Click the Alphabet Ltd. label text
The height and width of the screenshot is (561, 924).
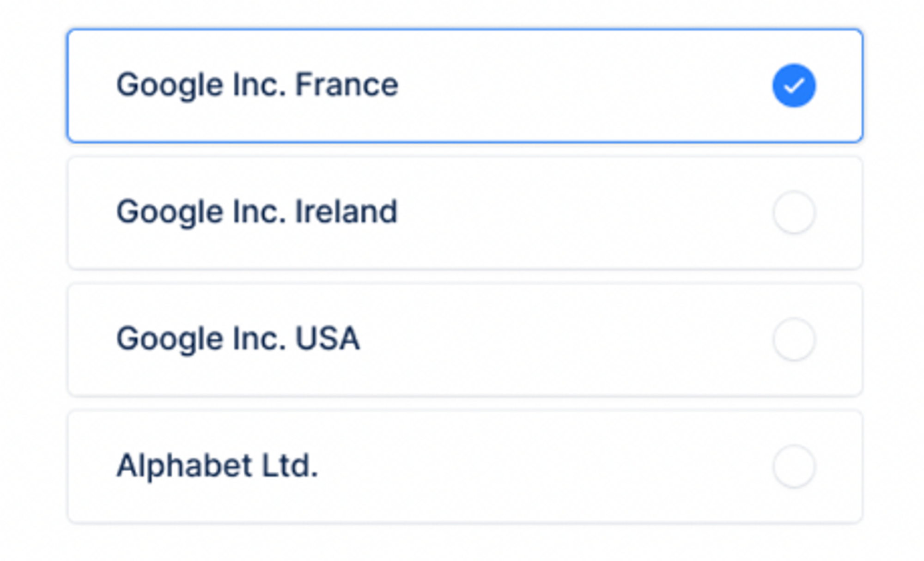[217, 465]
